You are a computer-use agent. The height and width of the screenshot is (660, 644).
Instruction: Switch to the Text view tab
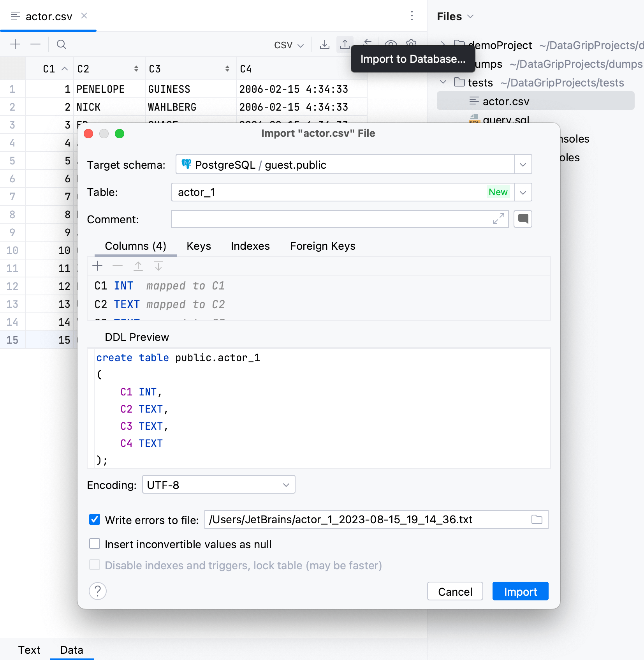(x=29, y=649)
